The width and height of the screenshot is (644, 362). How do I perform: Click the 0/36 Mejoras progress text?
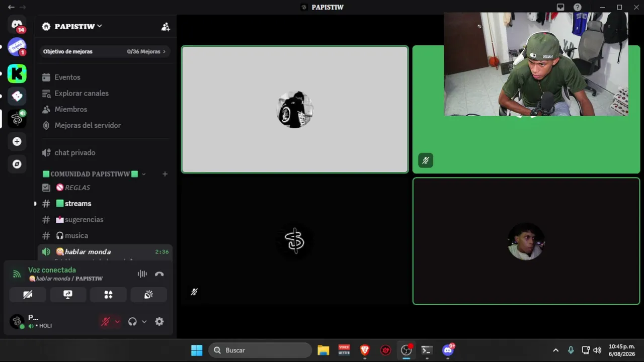pyautogui.click(x=143, y=52)
